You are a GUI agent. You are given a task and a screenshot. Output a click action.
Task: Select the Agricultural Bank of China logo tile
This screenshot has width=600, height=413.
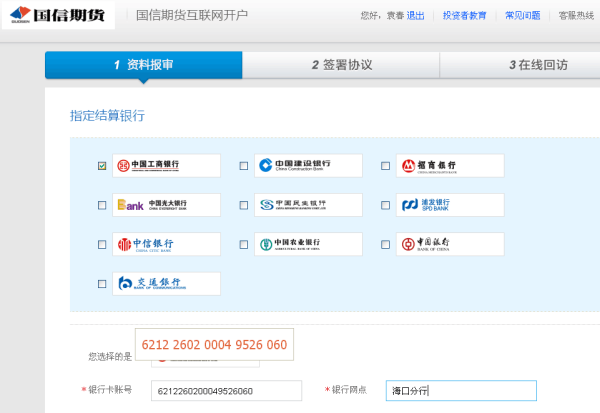coord(308,244)
